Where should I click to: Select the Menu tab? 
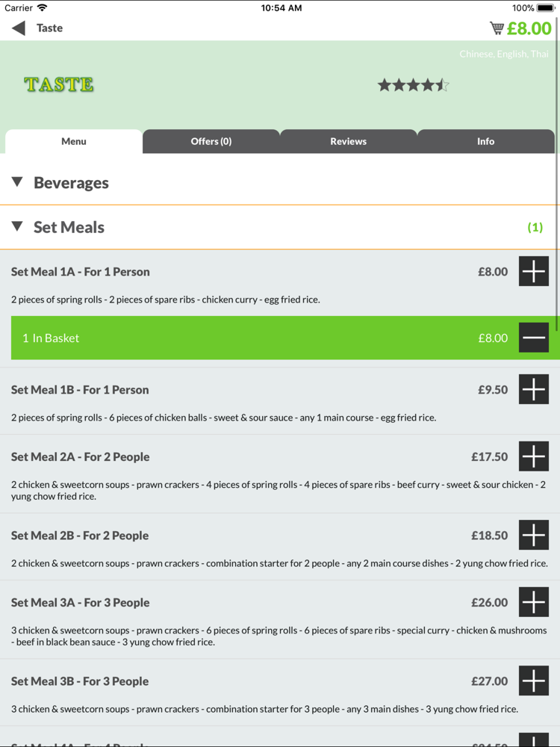74,141
